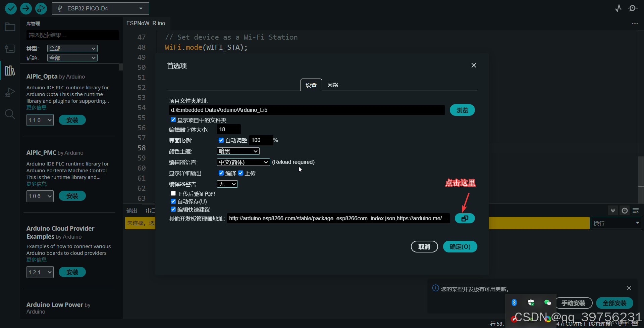Open AlPlc_PMC version 1.0.6 dropdown

point(40,196)
